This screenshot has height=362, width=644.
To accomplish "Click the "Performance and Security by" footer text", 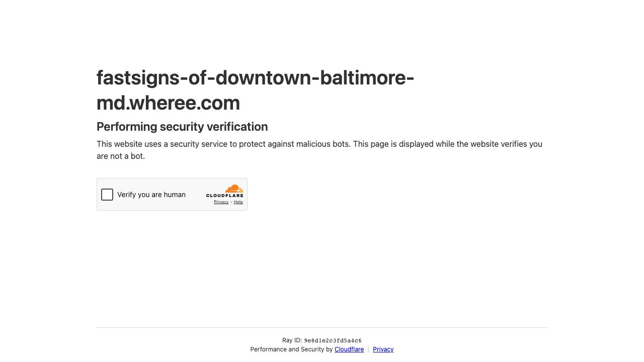I will [291, 349].
